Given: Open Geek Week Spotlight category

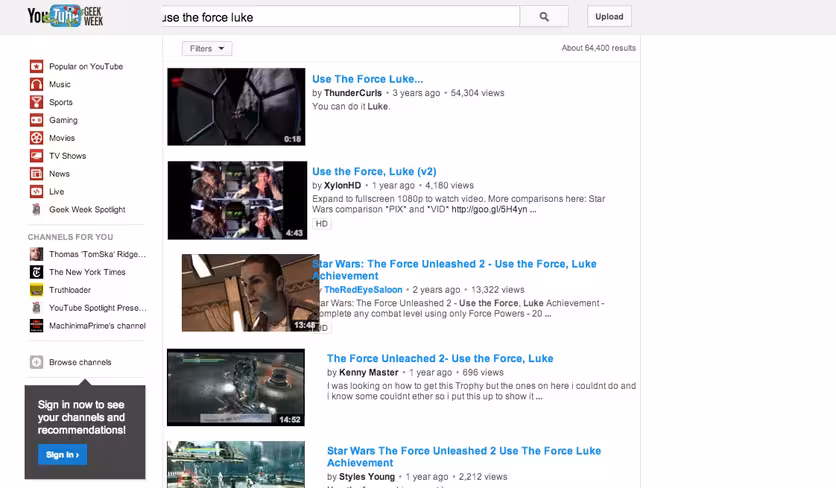Looking at the screenshot, I should coord(87,209).
